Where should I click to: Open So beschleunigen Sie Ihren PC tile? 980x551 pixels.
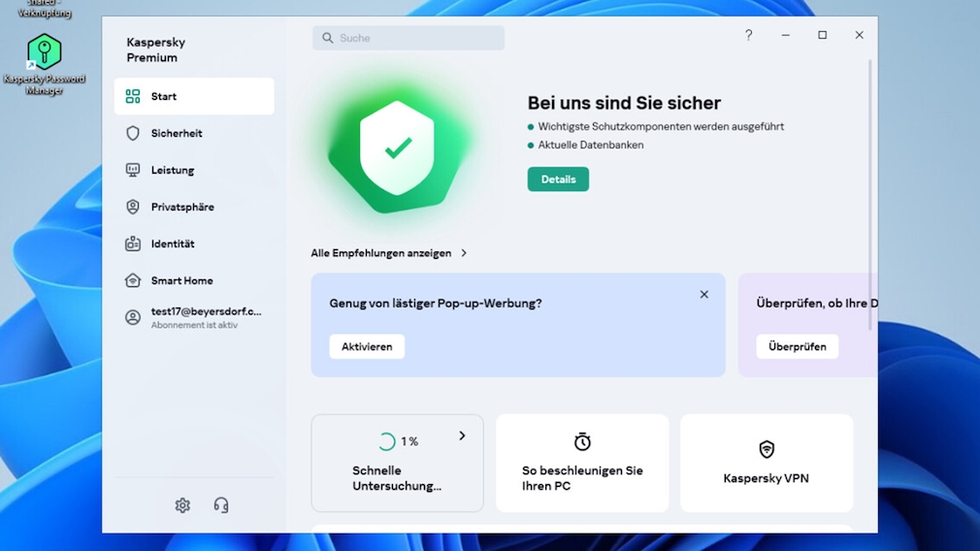click(x=582, y=463)
